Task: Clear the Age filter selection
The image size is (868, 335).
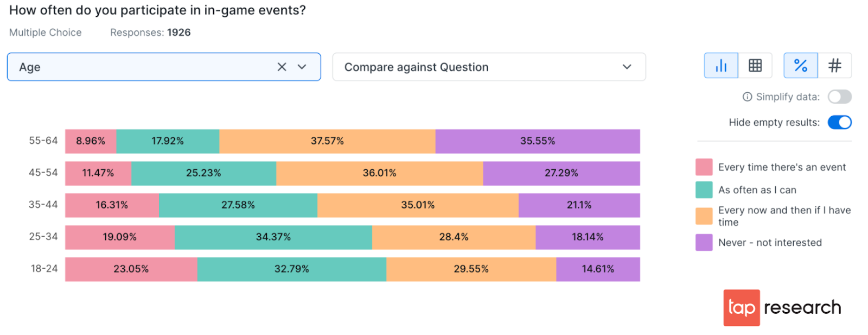Action: click(282, 67)
